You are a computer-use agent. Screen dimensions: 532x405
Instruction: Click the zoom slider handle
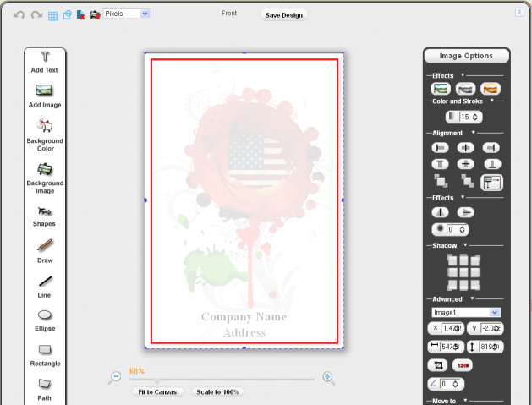tap(156, 380)
